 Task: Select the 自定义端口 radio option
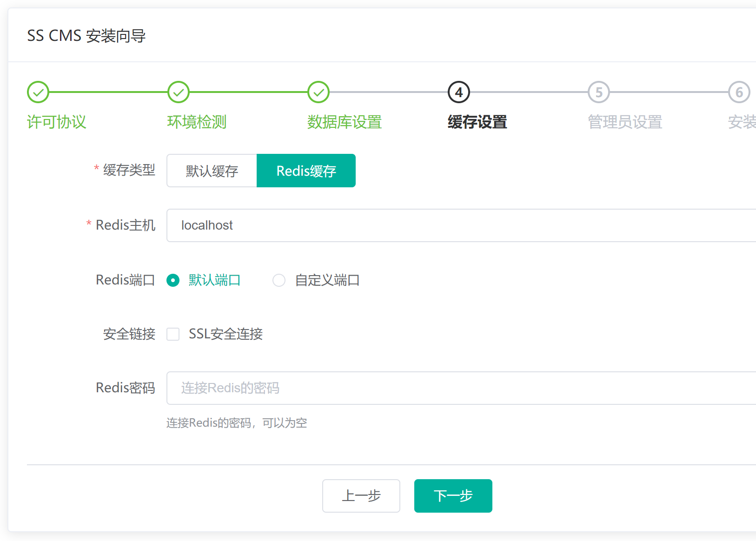(279, 280)
